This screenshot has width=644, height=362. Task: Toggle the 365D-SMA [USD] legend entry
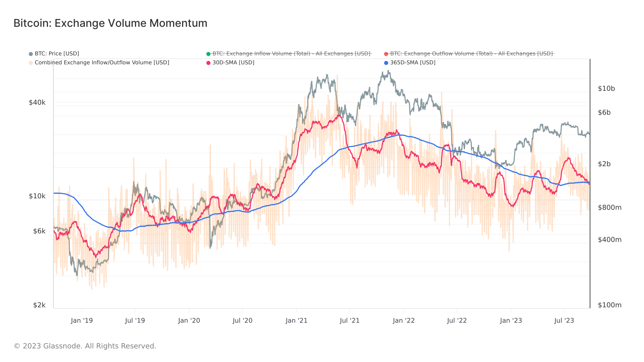(410, 63)
